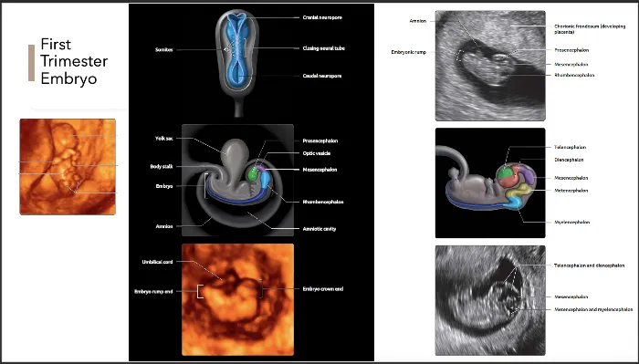639x364 pixels.
Task: Click the "Somites" label
Action: click(x=164, y=49)
